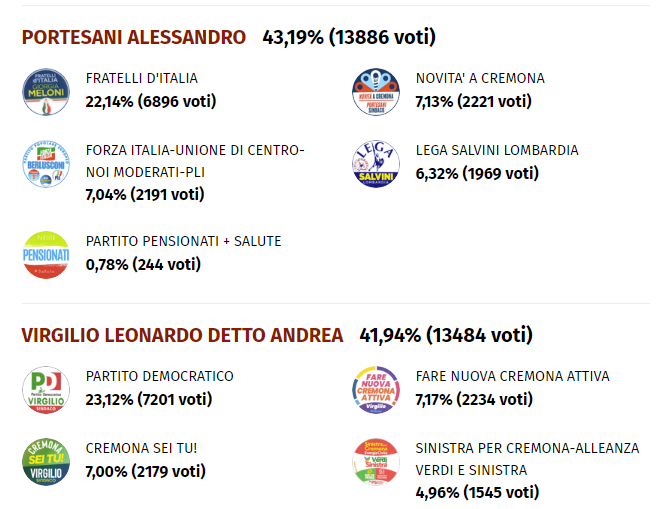658x509 pixels.
Task: Click the Novità a Cremona party logo
Action: click(x=376, y=91)
